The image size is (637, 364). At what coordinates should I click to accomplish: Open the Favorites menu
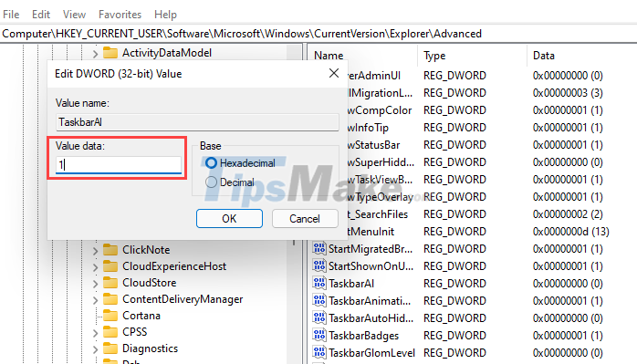[120, 15]
